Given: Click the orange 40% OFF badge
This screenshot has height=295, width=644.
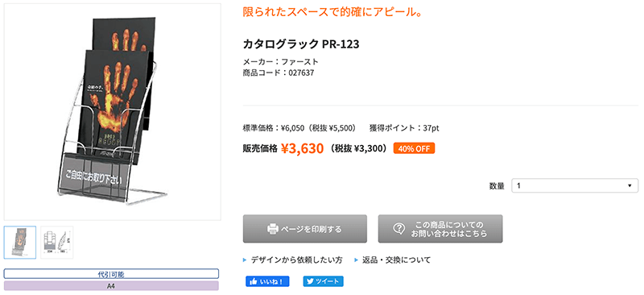Looking at the screenshot, I should [414, 148].
